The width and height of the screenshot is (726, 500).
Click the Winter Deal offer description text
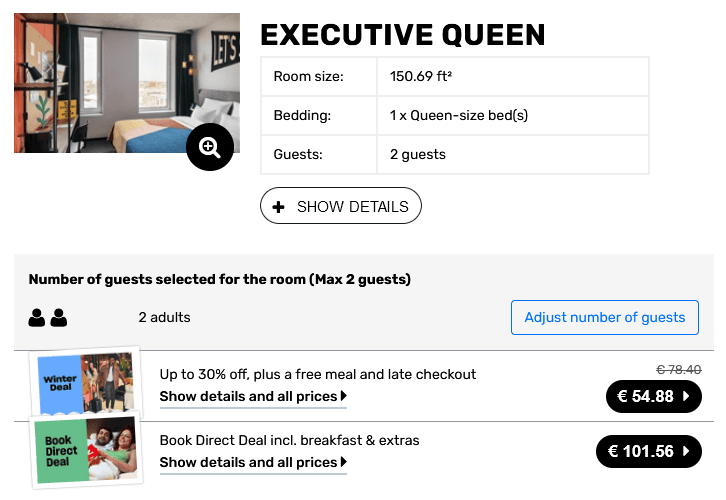(x=318, y=375)
